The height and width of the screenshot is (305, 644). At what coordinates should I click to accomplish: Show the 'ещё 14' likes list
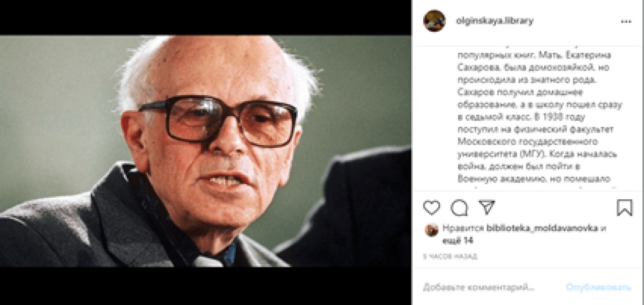click(458, 241)
